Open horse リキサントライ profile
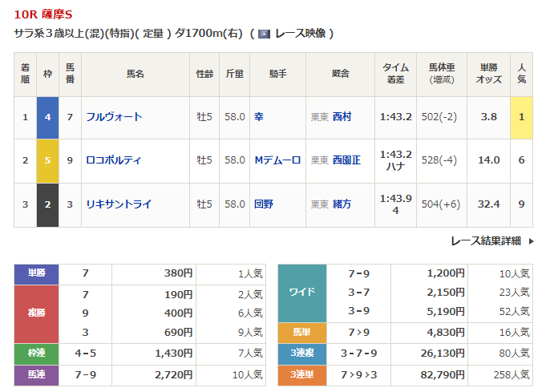This screenshot has height=392, width=546. tap(119, 204)
